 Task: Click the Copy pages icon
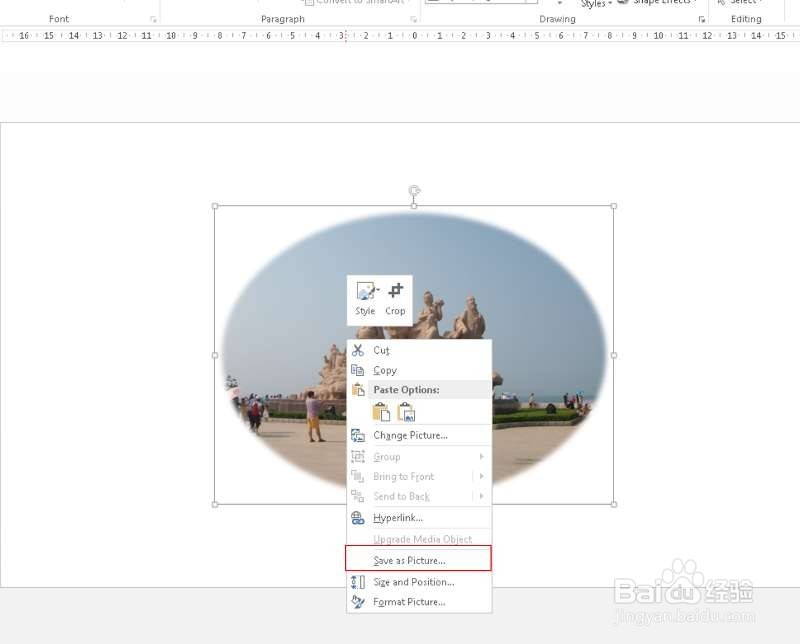[x=358, y=370]
